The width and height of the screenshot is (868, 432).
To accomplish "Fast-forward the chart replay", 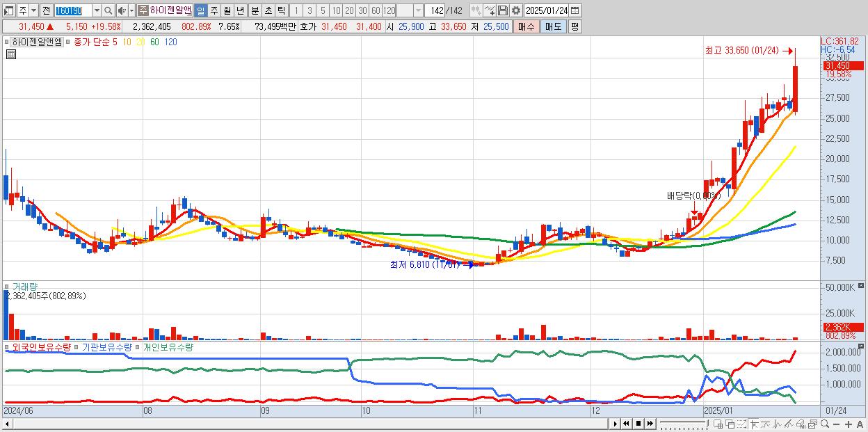I will (650, 424).
